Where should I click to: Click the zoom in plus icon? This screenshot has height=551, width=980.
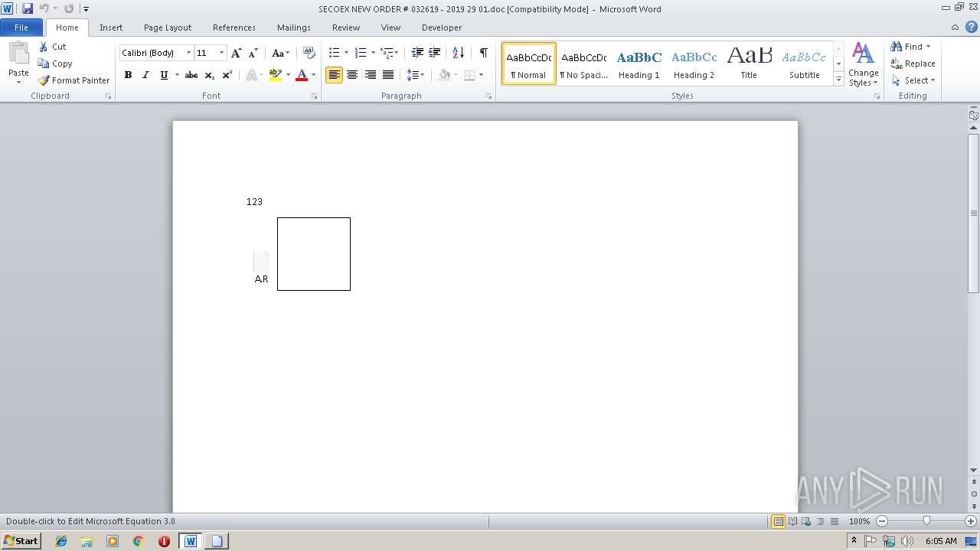click(x=970, y=521)
